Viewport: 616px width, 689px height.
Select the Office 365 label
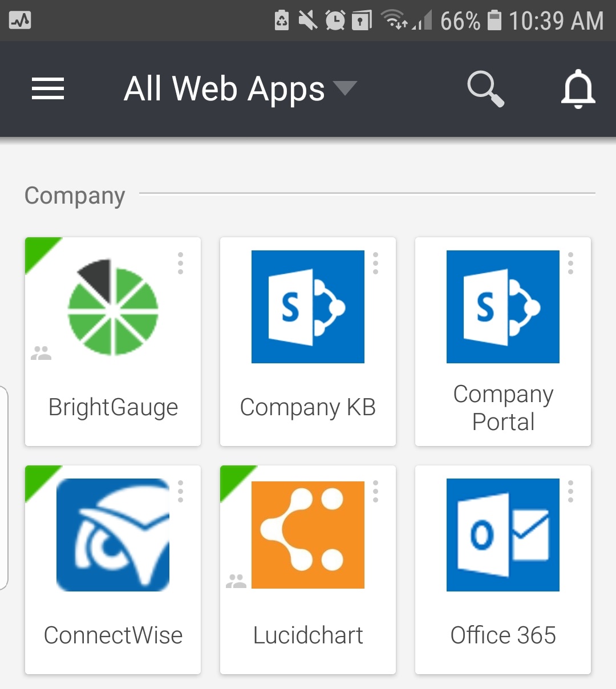[x=503, y=635]
